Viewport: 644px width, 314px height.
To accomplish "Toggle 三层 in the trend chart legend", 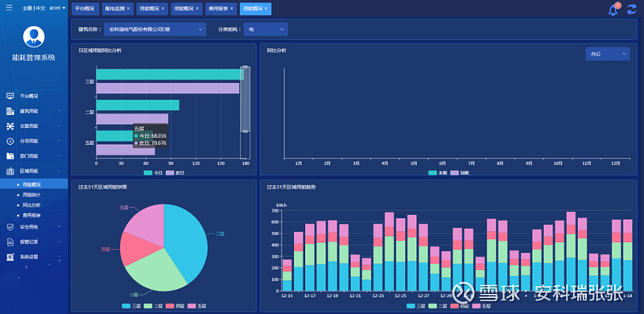I will pyautogui.click(x=416, y=306).
